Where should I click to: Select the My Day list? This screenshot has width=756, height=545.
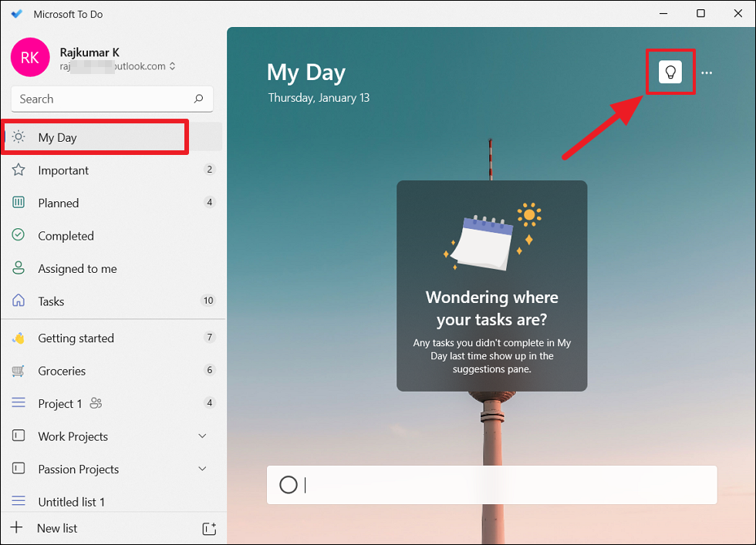(113, 137)
